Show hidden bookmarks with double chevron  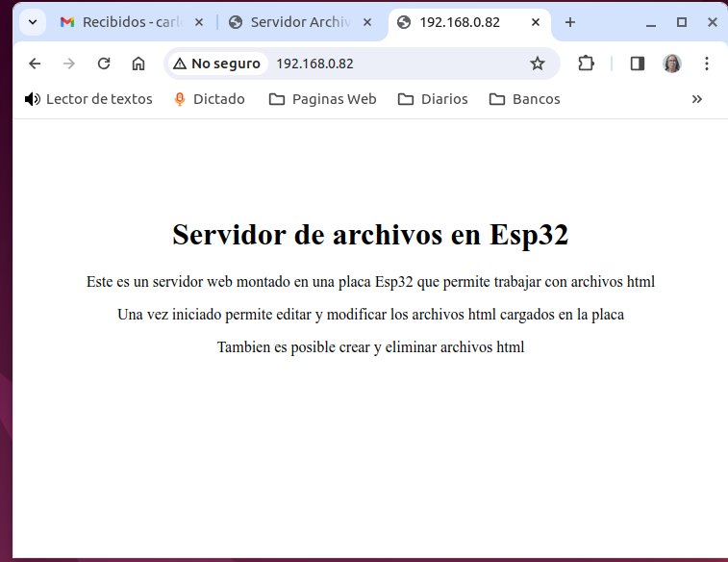(696, 99)
